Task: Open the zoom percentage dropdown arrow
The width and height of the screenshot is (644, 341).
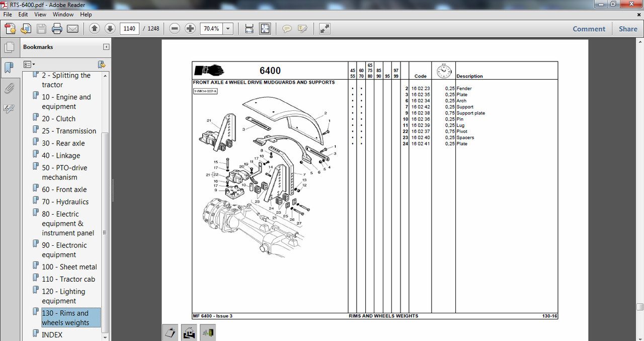Action: click(x=228, y=29)
